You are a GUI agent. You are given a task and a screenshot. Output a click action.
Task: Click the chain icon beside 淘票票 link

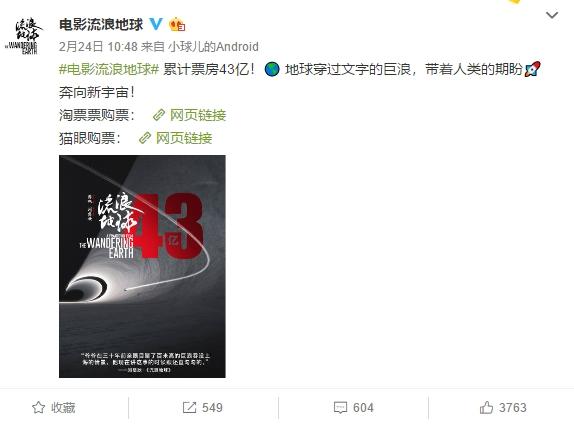click(x=159, y=115)
